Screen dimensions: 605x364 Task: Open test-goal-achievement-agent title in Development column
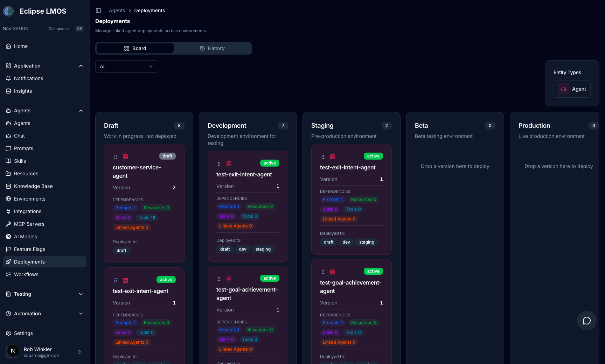(247, 294)
